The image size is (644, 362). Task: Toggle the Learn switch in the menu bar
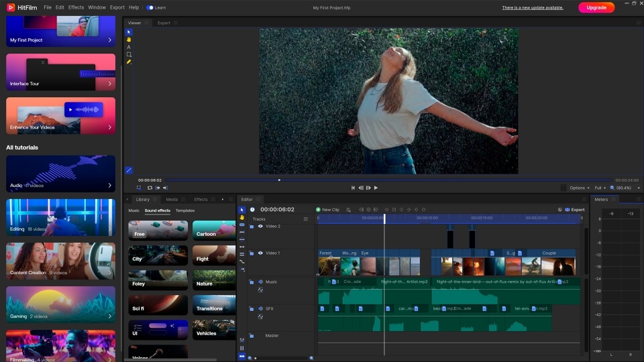pyautogui.click(x=150, y=7)
